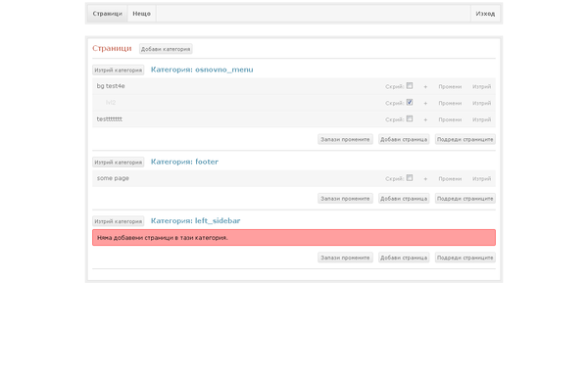Click Промени for some page
Screen dimensions: 588x375
[x=450, y=179]
